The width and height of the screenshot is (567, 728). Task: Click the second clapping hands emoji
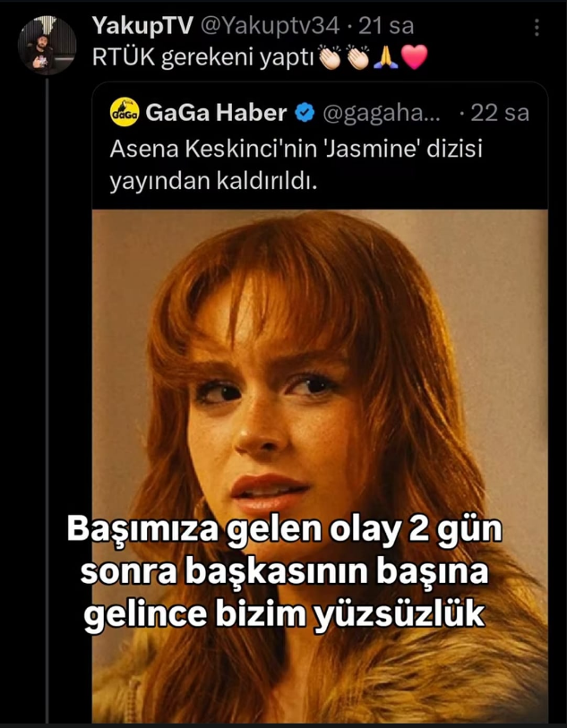(358, 58)
